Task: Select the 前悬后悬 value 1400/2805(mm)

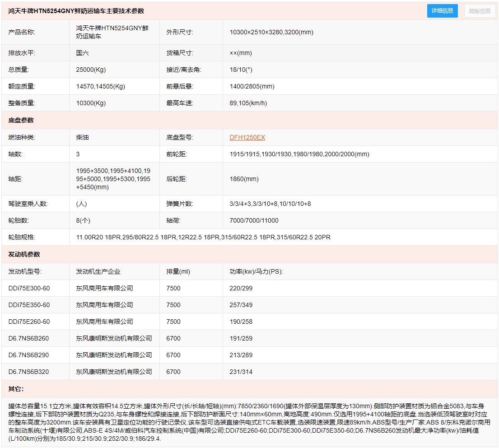Action: 252,86
